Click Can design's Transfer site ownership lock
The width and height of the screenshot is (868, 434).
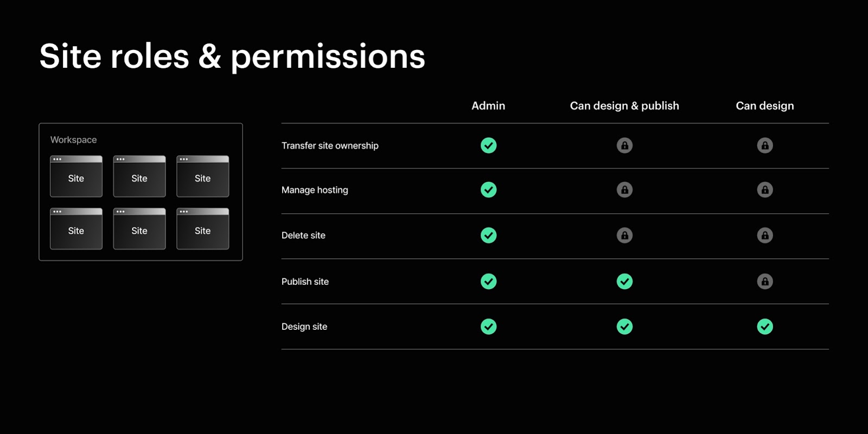pyautogui.click(x=765, y=145)
